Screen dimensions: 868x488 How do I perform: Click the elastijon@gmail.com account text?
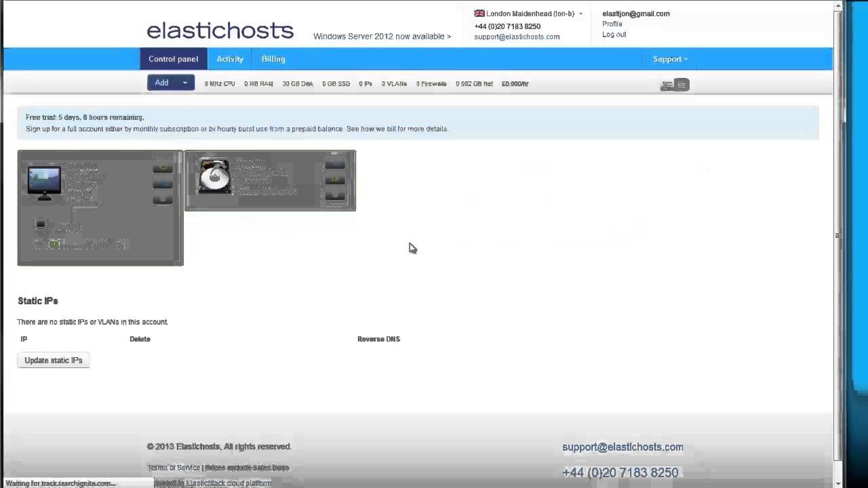(x=636, y=14)
